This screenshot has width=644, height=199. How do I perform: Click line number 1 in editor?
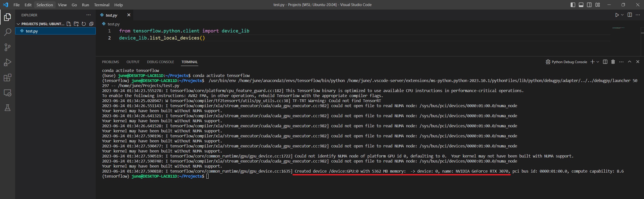pos(109,31)
